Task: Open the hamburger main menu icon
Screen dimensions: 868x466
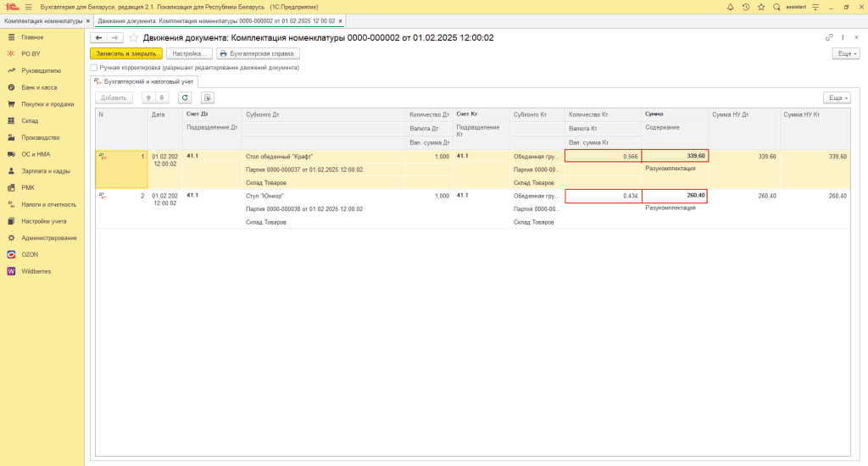Action: point(28,7)
